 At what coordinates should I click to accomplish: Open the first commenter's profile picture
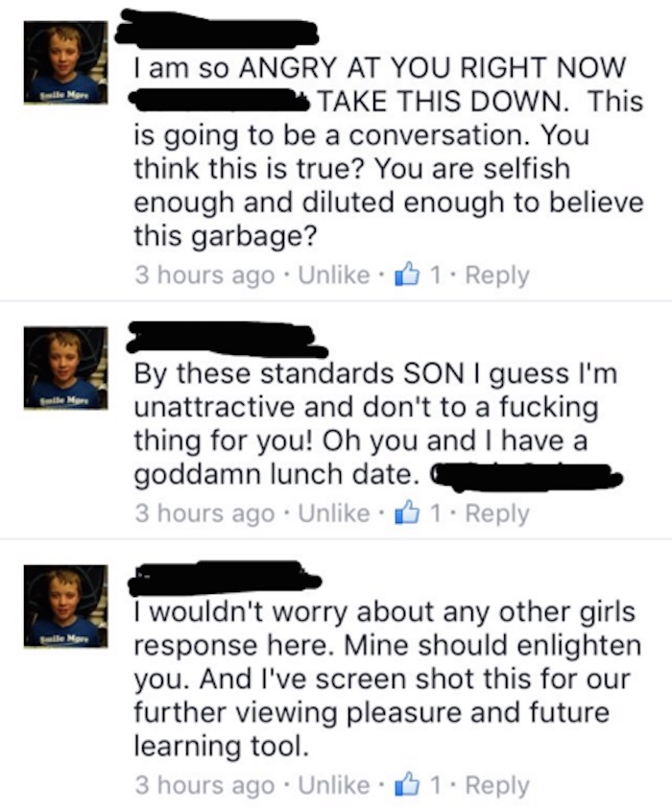pos(65,62)
